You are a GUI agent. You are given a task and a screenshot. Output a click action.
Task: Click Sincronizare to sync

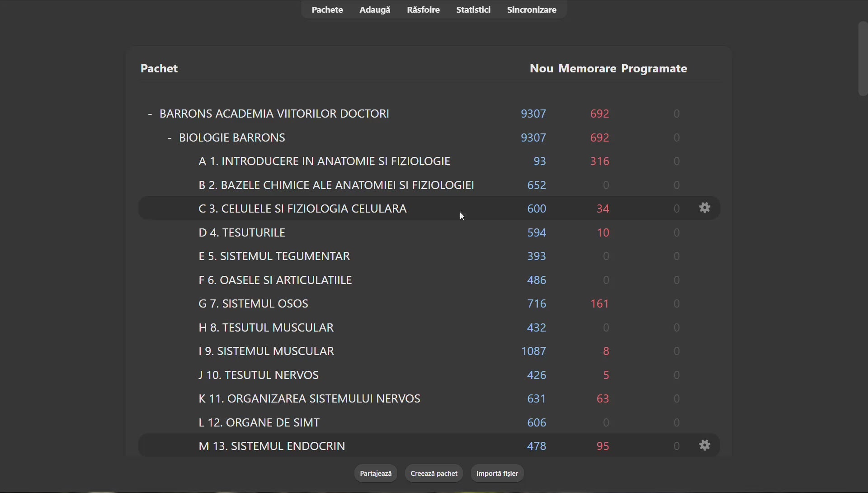(x=531, y=10)
